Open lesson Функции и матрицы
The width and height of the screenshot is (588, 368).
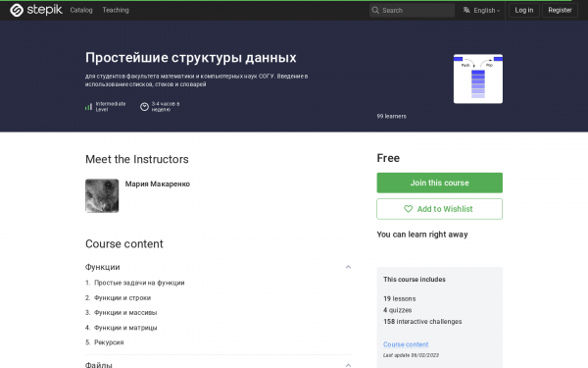[x=125, y=328]
